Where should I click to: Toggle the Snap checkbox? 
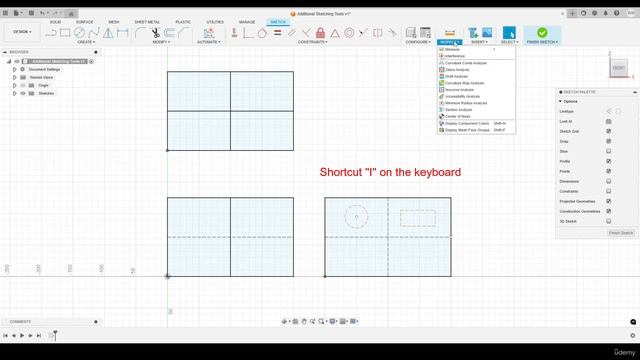(x=609, y=141)
